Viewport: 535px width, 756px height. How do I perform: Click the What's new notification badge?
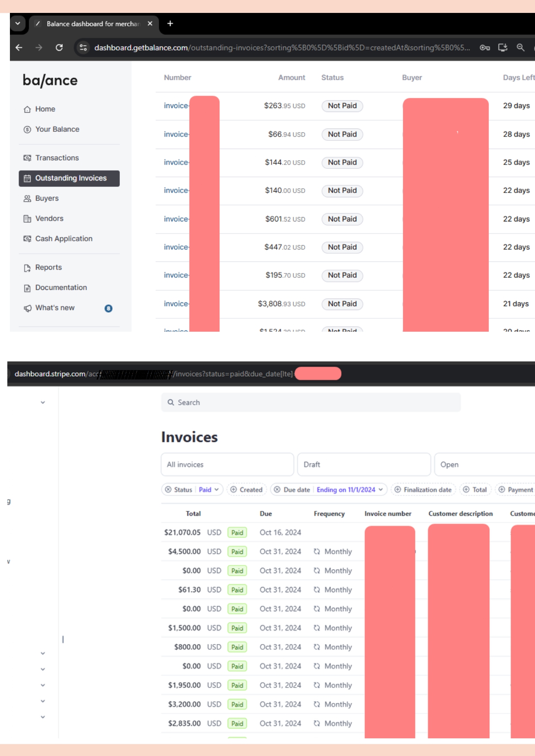(x=109, y=308)
